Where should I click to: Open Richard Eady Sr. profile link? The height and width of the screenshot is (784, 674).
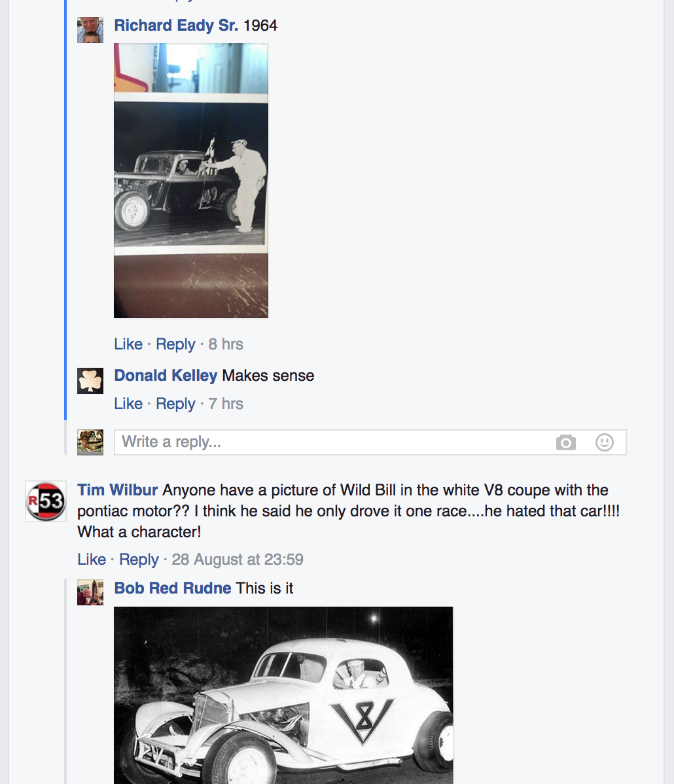click(176, 25)
